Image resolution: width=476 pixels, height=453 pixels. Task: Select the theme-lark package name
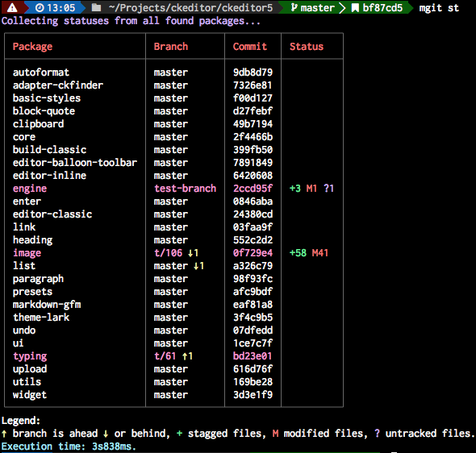(x=41, y=318)
